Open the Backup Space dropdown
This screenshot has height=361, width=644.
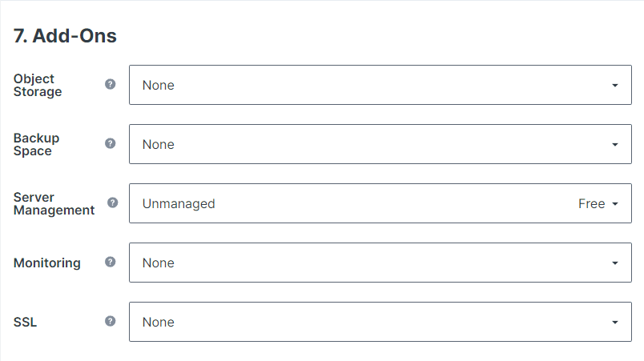[380, 144]
